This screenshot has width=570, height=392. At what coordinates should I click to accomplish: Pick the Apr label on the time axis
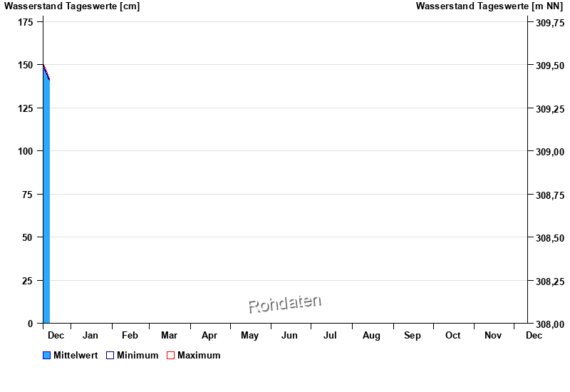click(x=209, y=335)
